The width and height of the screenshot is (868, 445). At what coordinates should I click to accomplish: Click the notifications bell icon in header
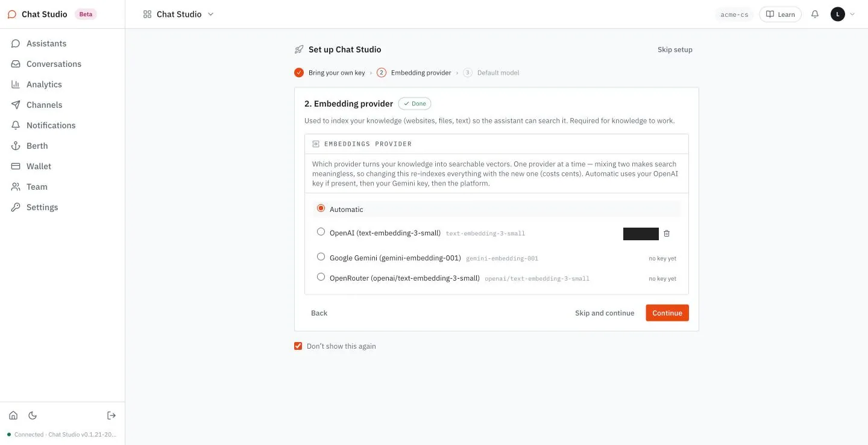pos(815,14)
